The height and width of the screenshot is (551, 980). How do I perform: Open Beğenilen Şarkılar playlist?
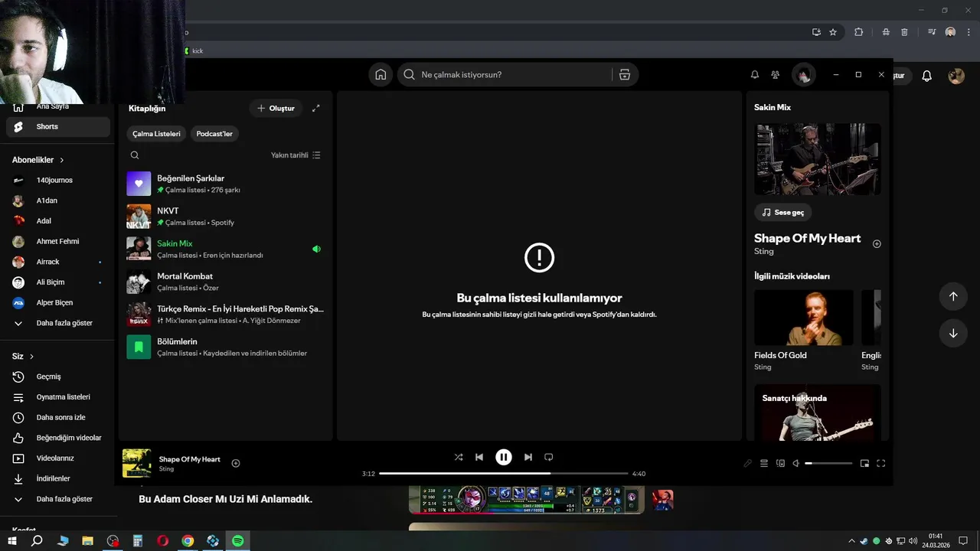pyautogui.click(x=226, y=184)
